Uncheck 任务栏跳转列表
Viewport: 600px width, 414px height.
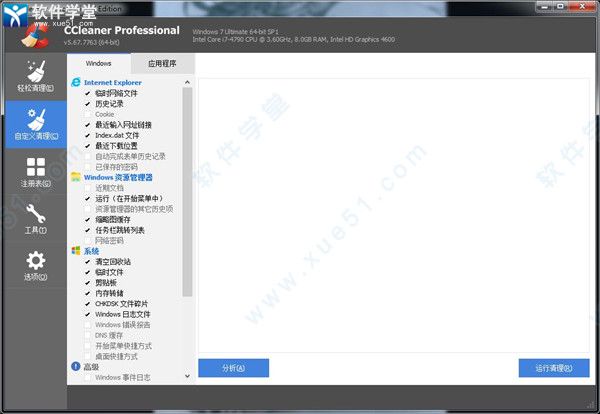pyautogui.click(x=88, y=230)
